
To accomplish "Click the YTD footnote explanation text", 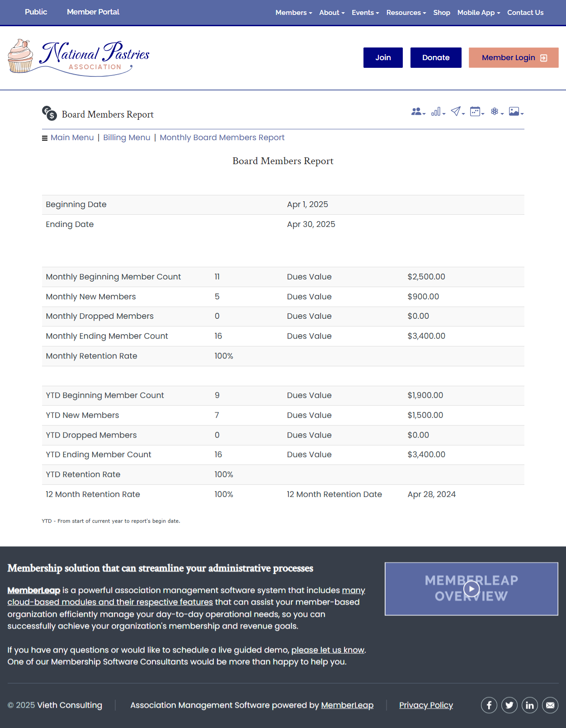I will 111,521.
